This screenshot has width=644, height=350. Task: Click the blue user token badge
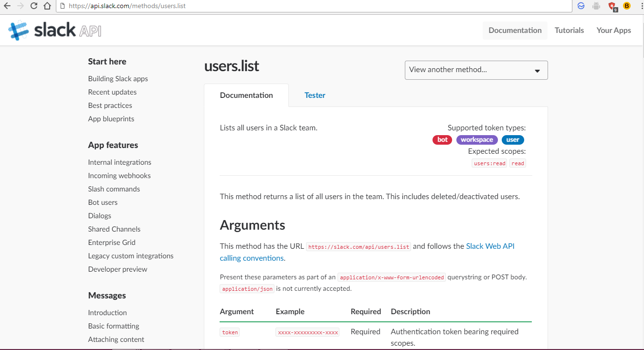513,140
